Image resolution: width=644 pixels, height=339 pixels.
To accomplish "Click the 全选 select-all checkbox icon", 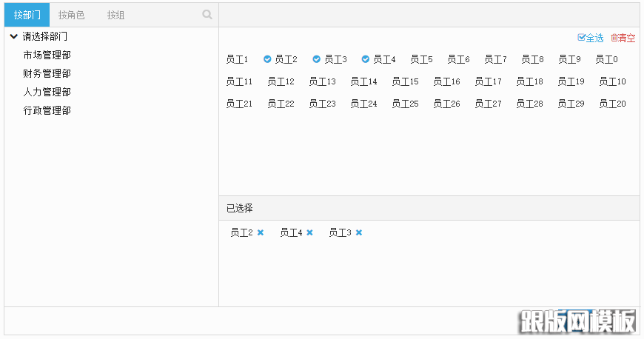I will pyautogui.click(x=581, y=38).
